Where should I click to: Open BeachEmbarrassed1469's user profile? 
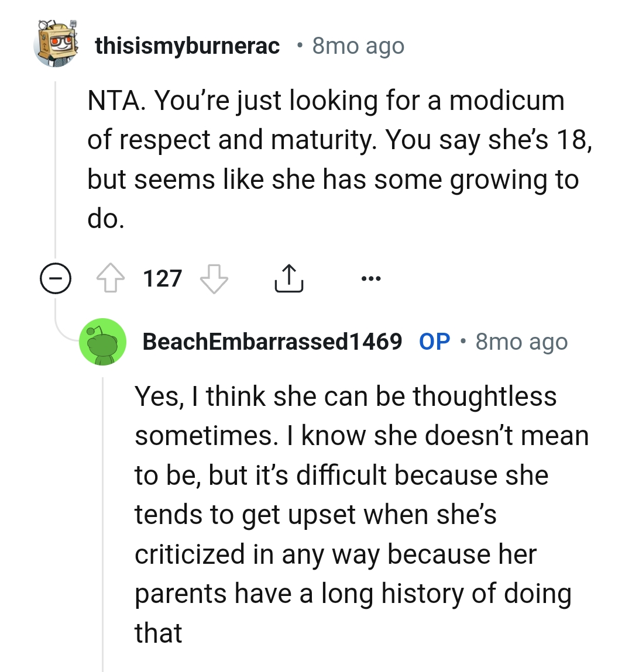coord(272,342)
